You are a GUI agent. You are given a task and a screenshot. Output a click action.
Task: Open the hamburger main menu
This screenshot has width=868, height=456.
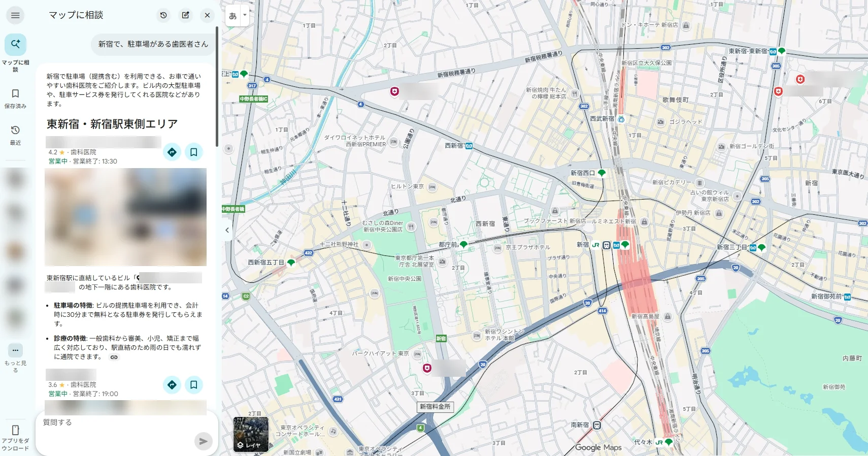(x=15, y=15)
